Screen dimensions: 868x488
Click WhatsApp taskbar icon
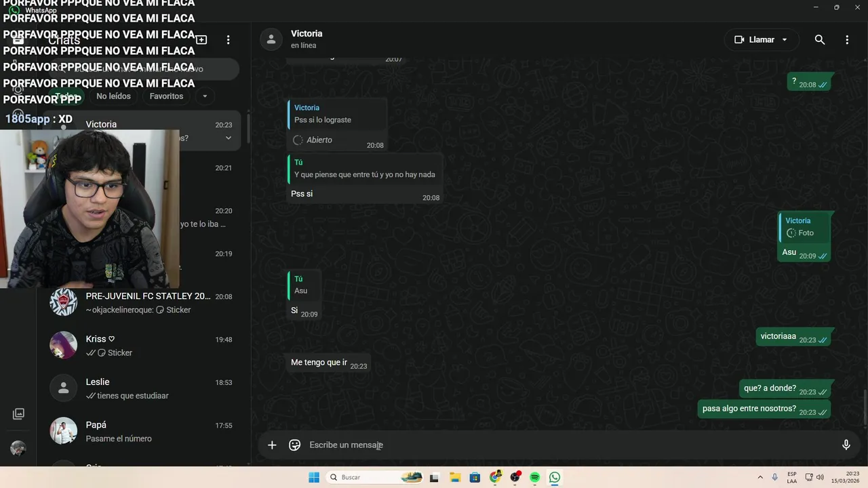[555, 477]
